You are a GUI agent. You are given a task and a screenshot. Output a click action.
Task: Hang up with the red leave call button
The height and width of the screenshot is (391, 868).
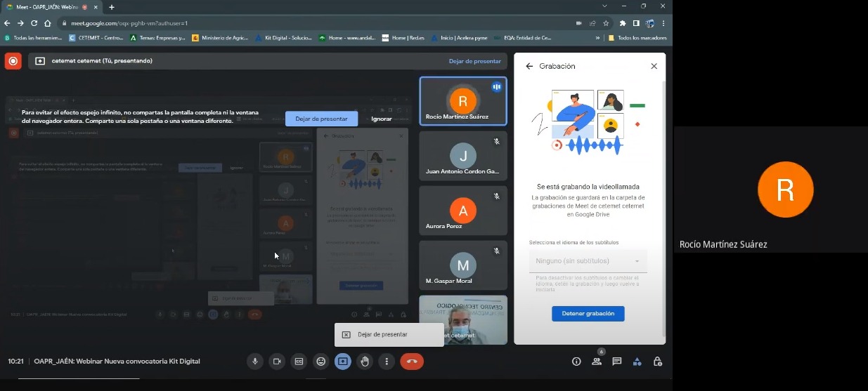tap(412, 362)
